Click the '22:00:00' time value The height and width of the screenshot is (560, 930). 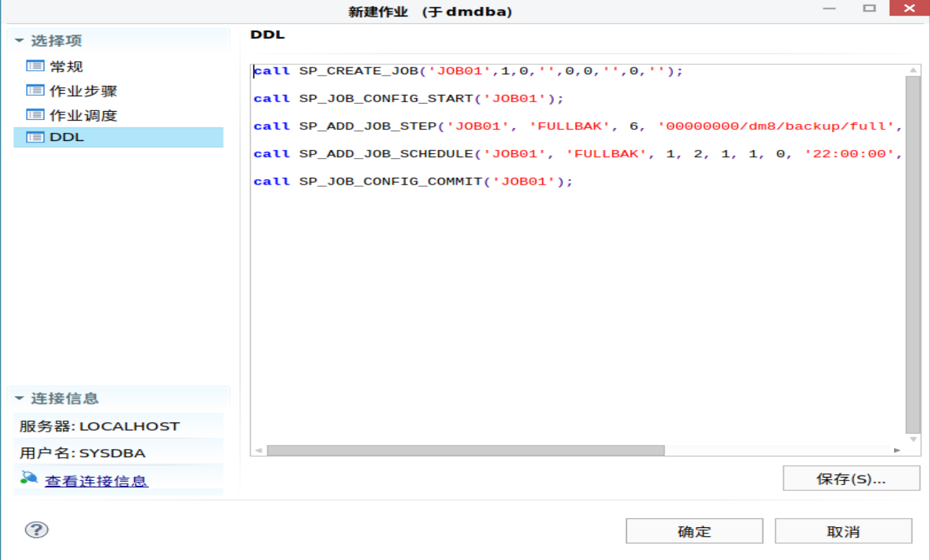tap(850, 154)
